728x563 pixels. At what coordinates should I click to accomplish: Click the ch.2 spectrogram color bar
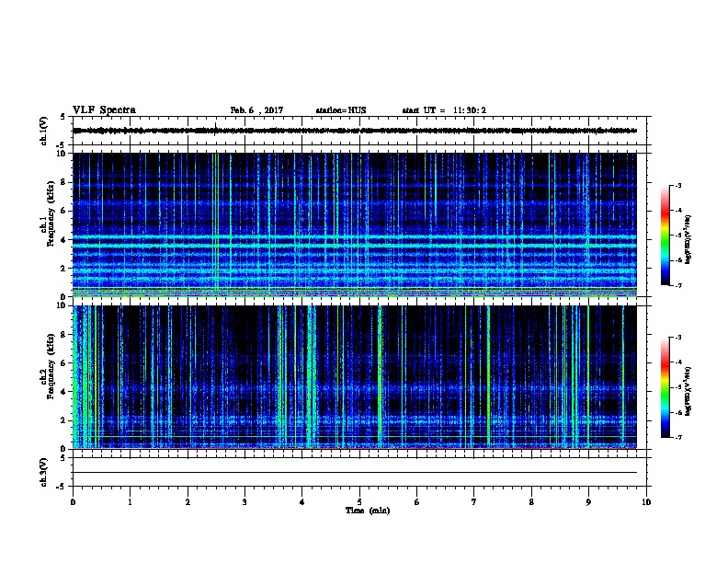tap(665, 387)
